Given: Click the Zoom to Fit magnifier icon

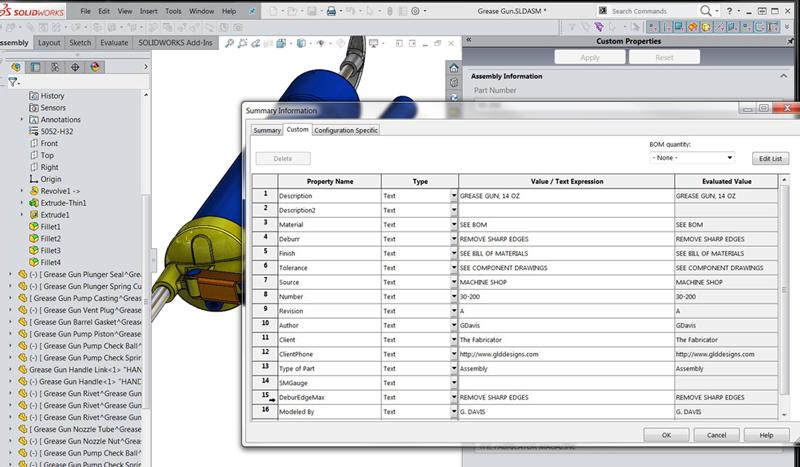Looking at the screenshot, I should pyautogui.click(x=231, y=44).
